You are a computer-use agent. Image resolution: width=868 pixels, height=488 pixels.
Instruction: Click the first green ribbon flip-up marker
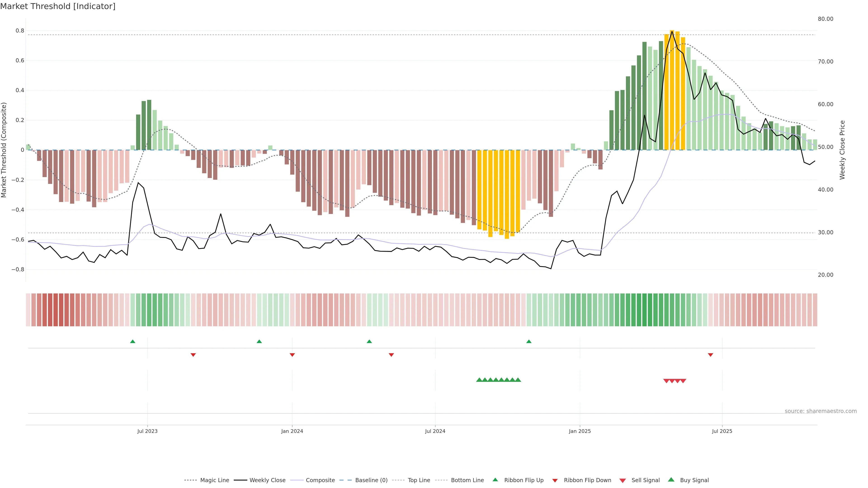coord(133,342)
